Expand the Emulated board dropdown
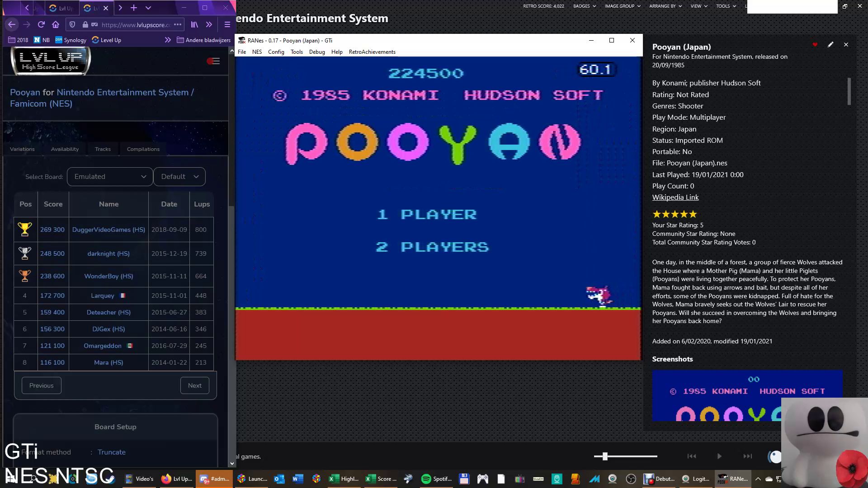This screenshot has width=868, height=488. pyautogui.click(x=110, y=177)
